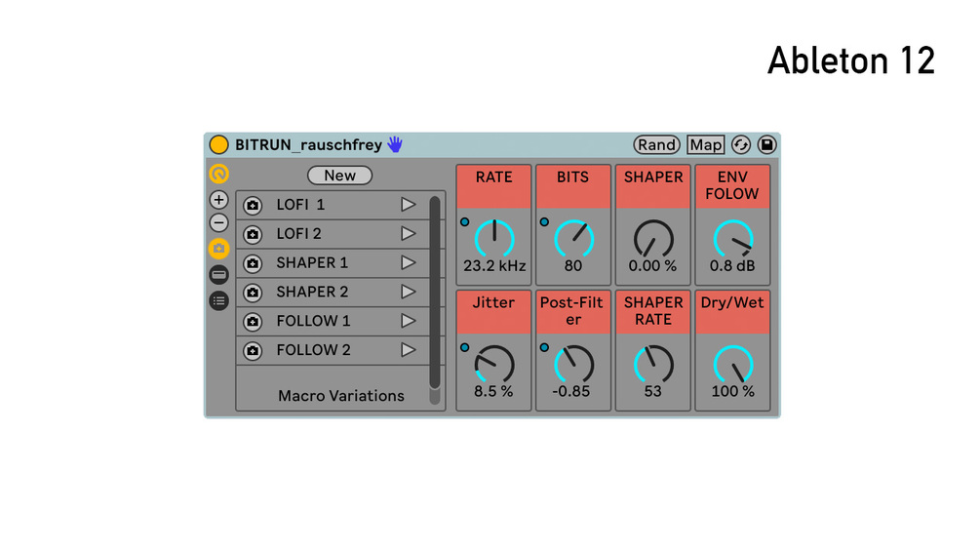Viewport: 980px width, 551px height.
Task: Click the BITS macro title label
Action: [573, 177]
